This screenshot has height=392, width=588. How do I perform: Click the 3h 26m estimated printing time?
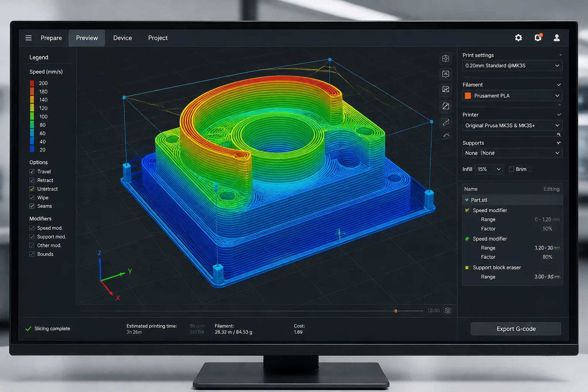134,332
